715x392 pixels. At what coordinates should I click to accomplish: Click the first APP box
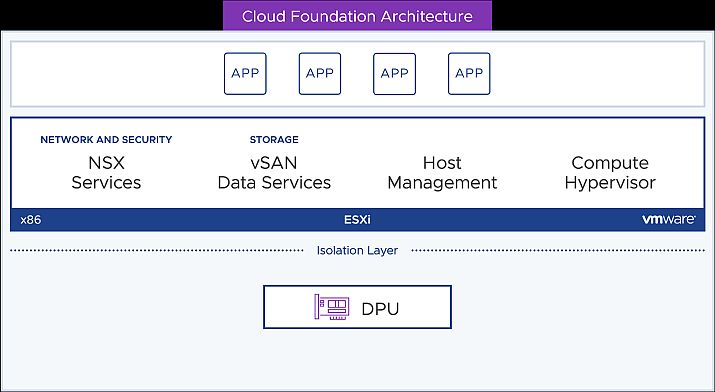(x=245, y=73)
